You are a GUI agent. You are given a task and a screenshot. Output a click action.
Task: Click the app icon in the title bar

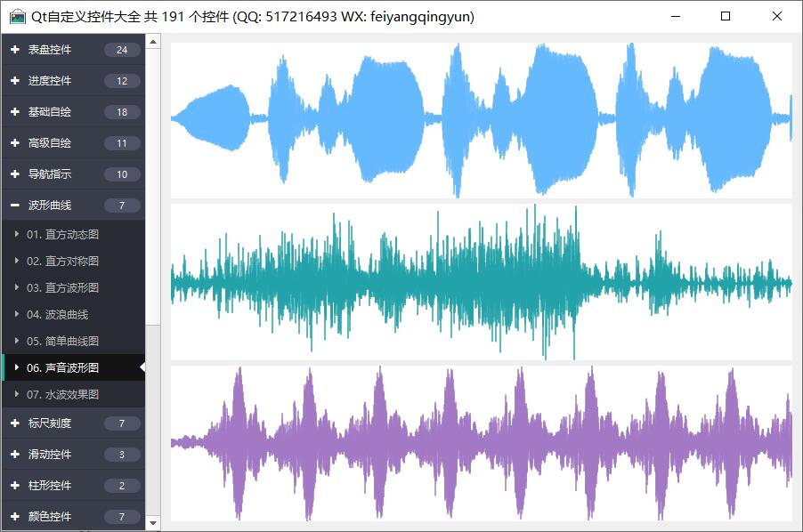coord(17,17)
